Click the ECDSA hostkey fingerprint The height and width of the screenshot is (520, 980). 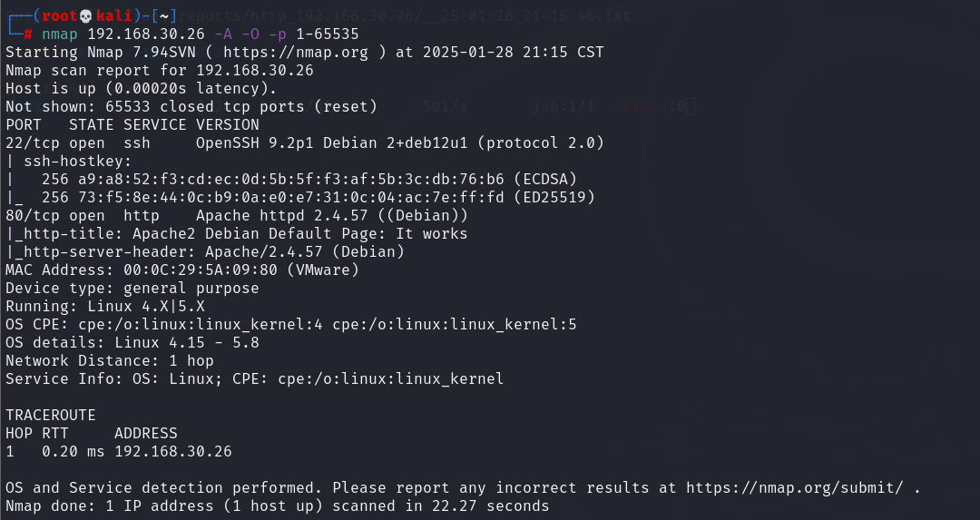[290, 180]
